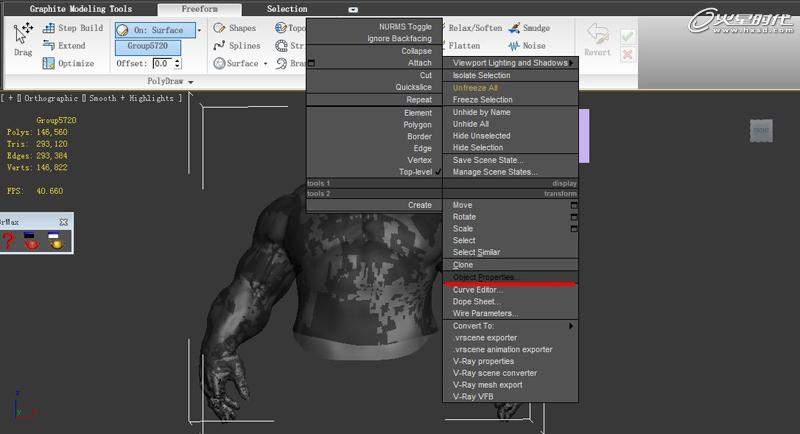
Task: Choose Create from tools 2 quad
Action: tap(419, 205)
